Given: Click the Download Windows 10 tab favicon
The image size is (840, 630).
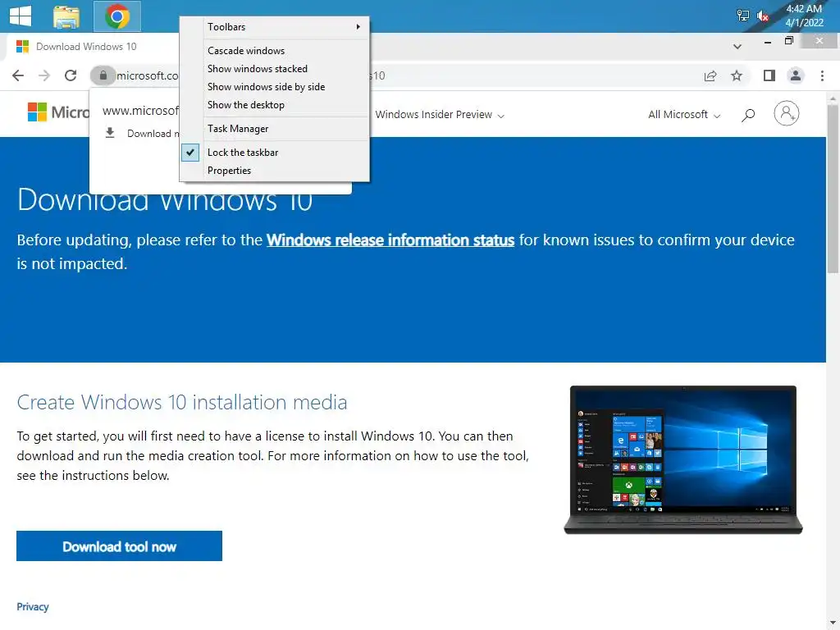Looking at the screenshot, I should [22, 47].
